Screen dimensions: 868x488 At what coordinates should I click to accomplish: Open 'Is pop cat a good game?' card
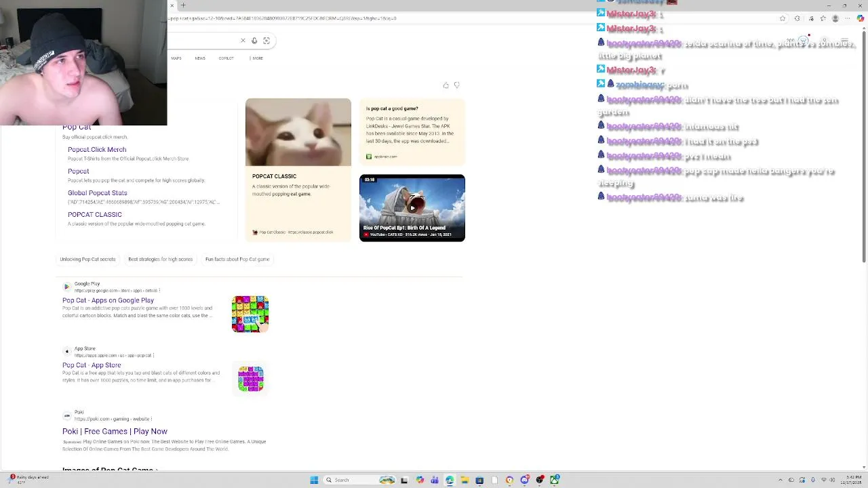[x=412, y=132]
